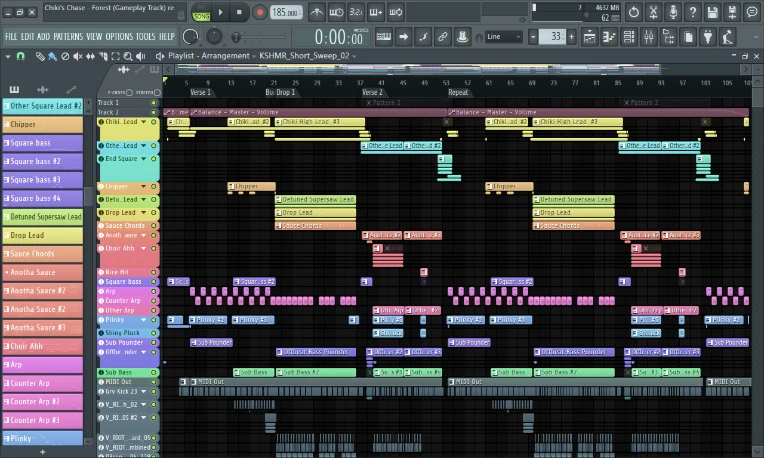Screen dimensions: 764x458
Task: Open the VIEW menu
Action: 94,37
